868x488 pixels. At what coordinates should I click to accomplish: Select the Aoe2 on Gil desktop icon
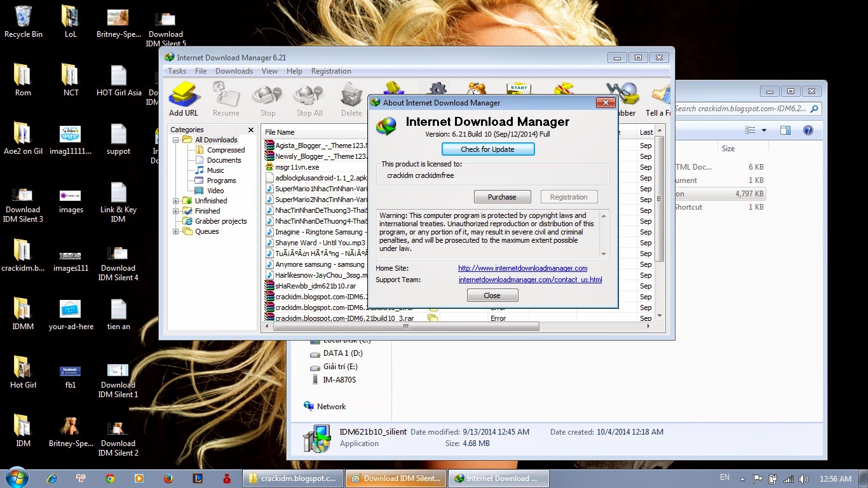click(x=23, y=139)
